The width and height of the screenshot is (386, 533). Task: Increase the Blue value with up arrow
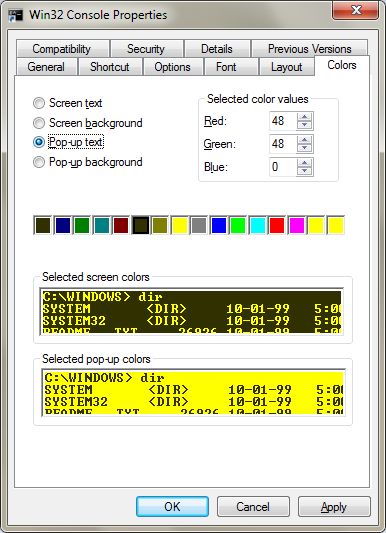304,163
